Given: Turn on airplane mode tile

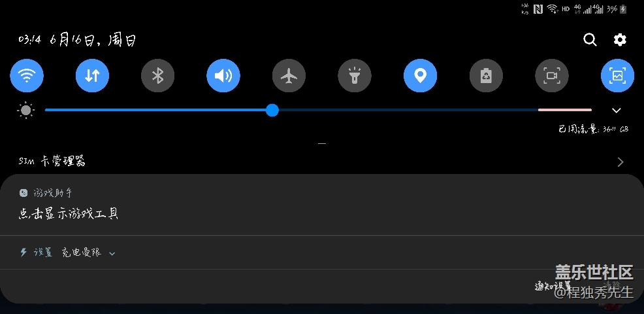Looking at the screenshot, I should 289,76.
